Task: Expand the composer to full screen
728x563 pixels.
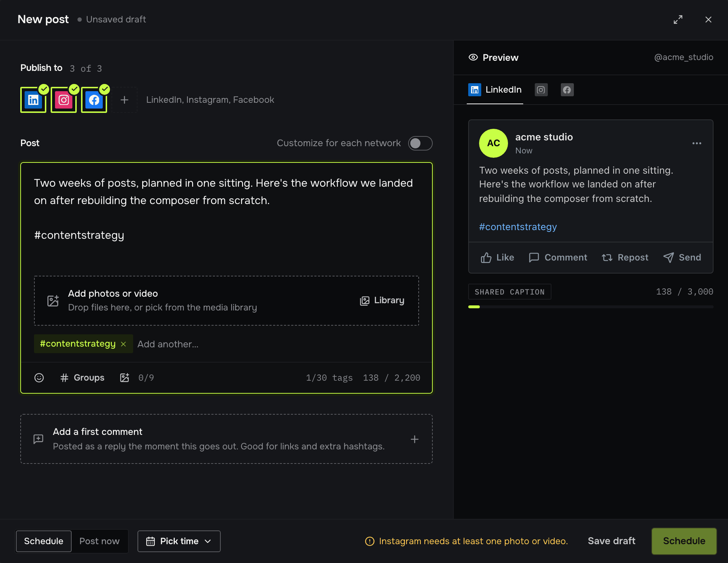Action: point(678,20)
